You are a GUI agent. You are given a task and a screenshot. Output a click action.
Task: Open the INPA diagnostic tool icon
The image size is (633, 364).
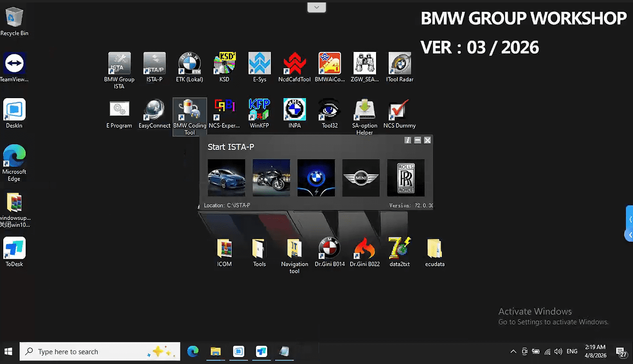click(295, 110)
